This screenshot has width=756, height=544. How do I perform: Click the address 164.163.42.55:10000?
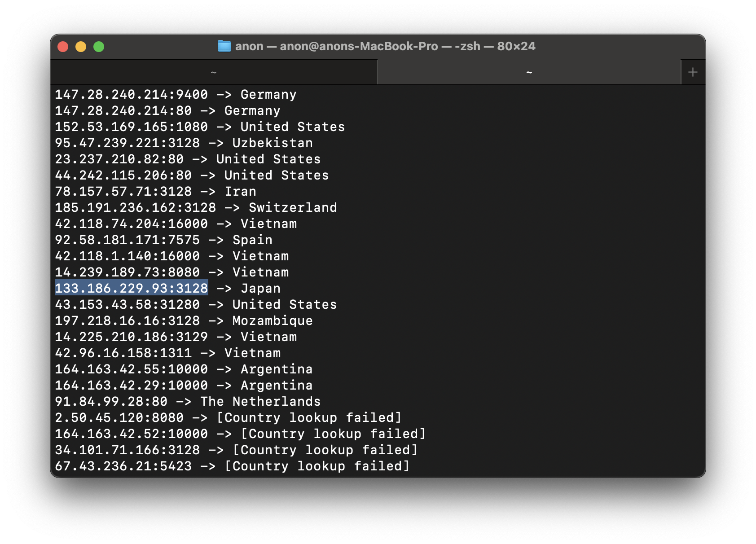pyautogui.click(x=132, y=369)
